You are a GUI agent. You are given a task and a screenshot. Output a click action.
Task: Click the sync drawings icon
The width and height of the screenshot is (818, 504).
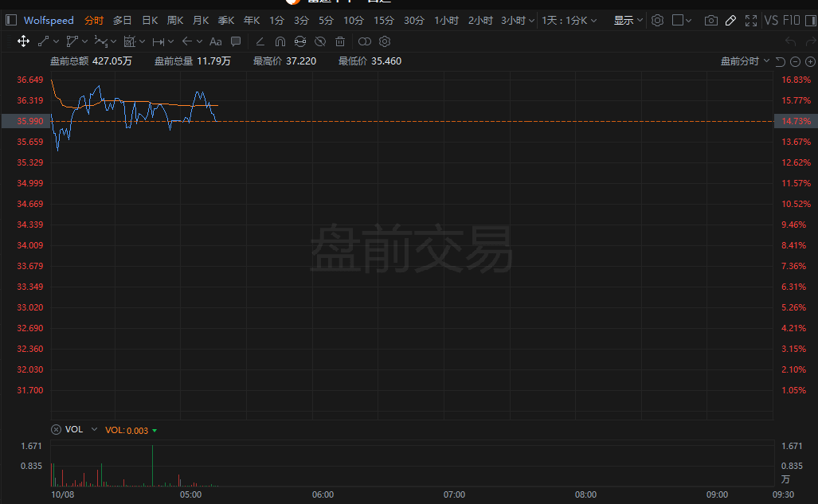coord(300,41)
